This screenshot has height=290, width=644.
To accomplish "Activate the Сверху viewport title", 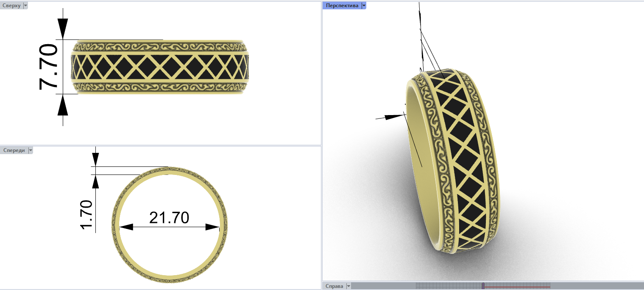I will click(x=11, y=6).
